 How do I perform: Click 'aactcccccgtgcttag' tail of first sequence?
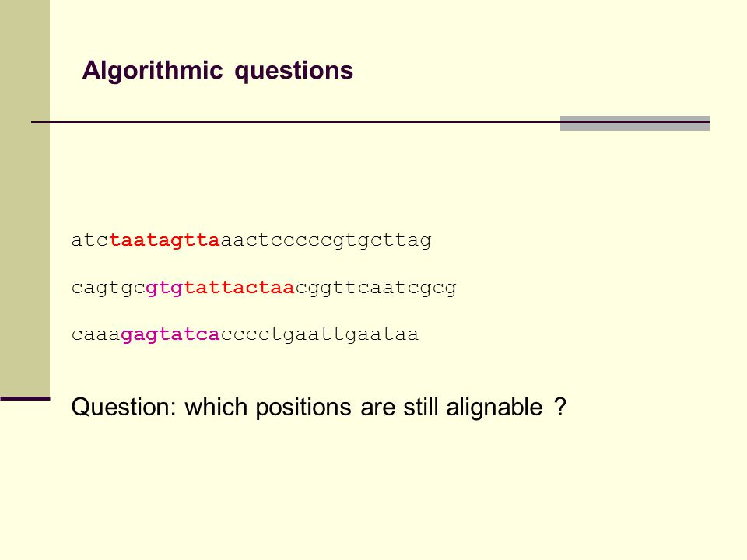(326, 240)
